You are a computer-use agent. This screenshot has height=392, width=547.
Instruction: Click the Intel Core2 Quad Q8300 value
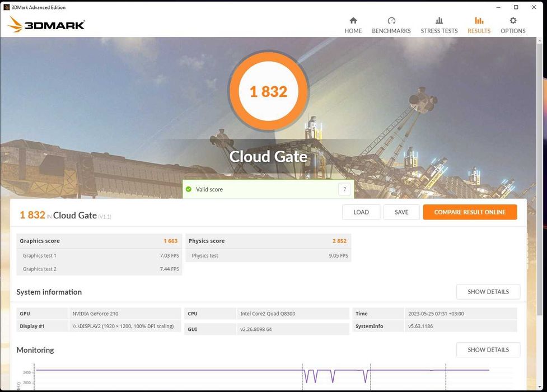pyautogui.click(x=268, y=314)
